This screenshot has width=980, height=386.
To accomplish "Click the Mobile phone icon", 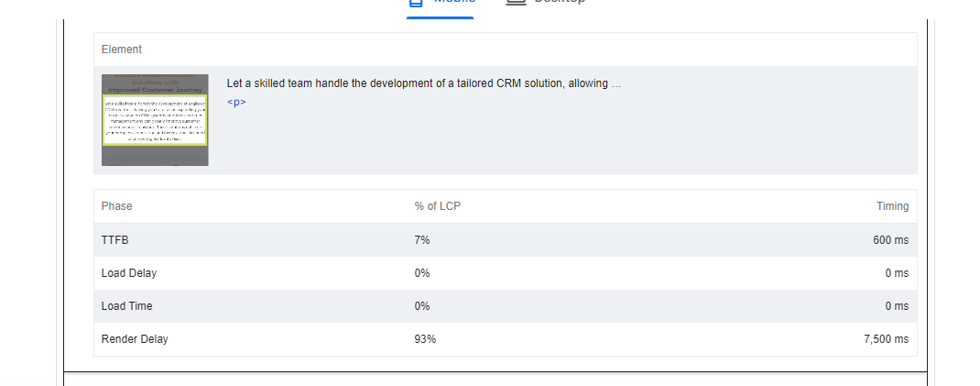I will [416, 2].
